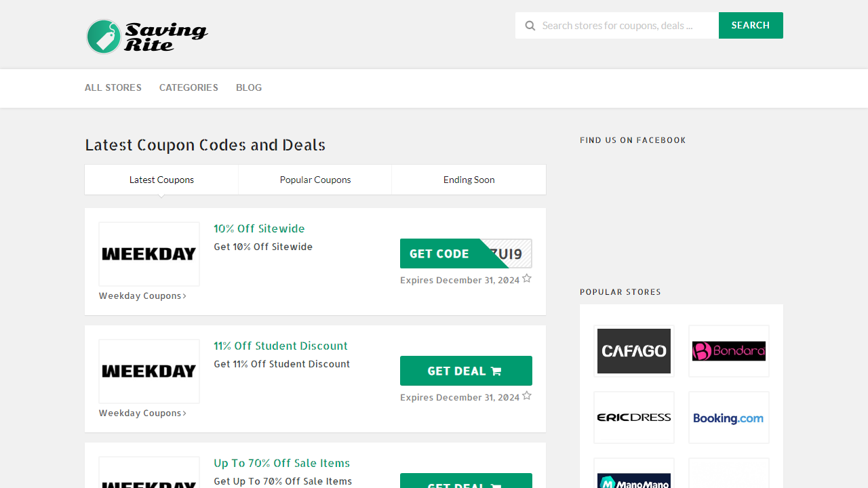Switch to the Popular Coupons tab
The image size is (868, 488).
(315, 180)
